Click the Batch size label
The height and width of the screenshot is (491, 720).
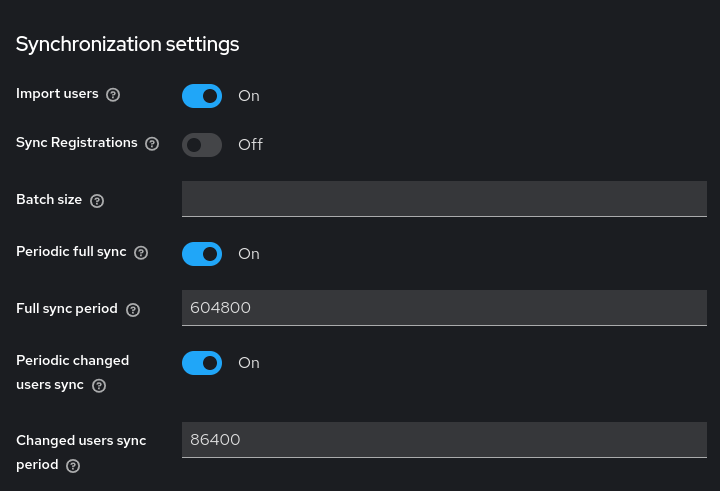click(x=49, y=200)
